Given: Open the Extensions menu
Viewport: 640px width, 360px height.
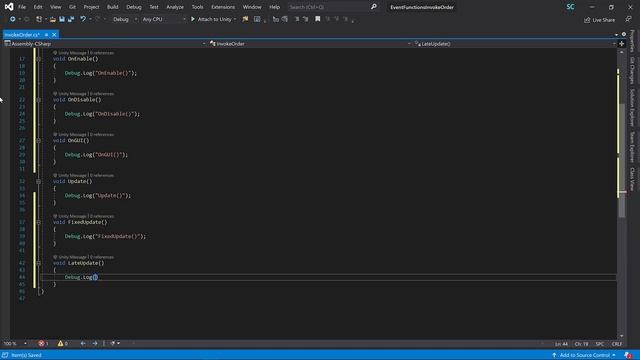Looking at the screenshot, I should pos(223,7).
